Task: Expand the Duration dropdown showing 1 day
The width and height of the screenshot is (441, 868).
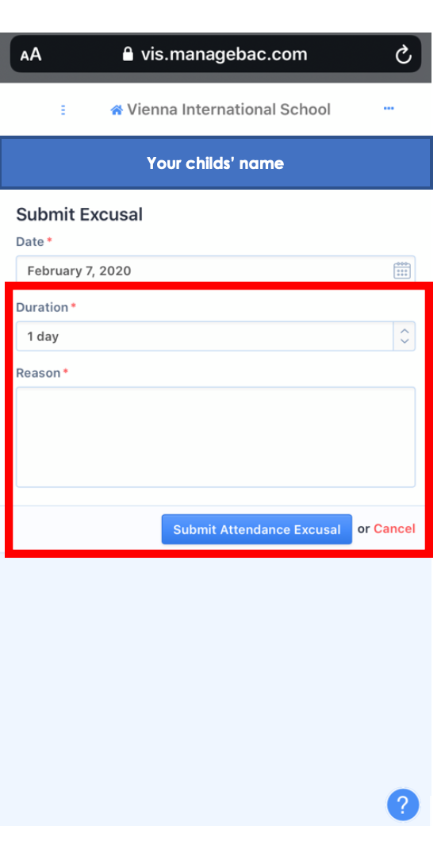Action: pyautogui.click(x=215, y=336)
